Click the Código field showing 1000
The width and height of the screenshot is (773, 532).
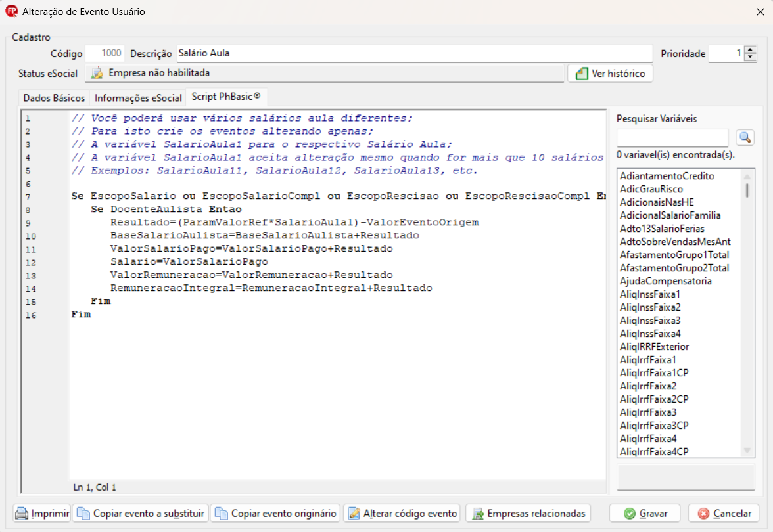[x=105, y=53]
